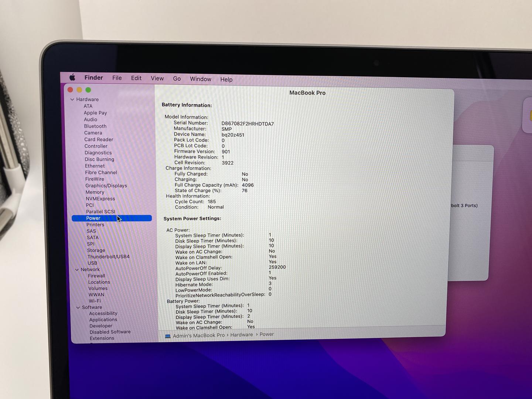Select Apple Pay in the sidebar
This screenshot has height=399, width=532.
(95, 113)
